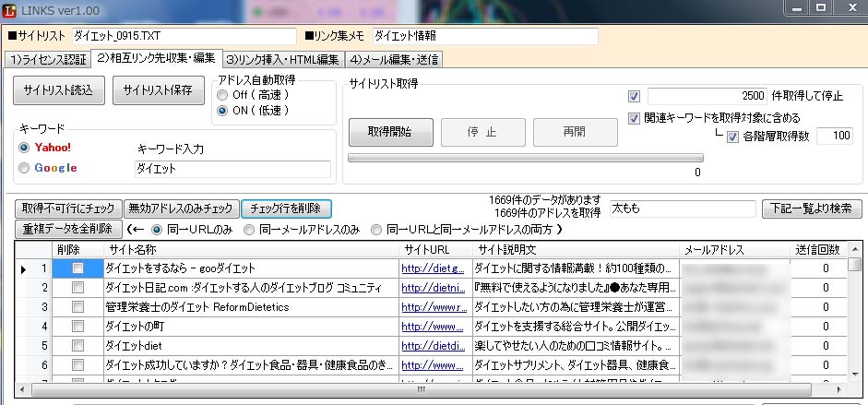
Task: Select the 同一URLのみ radio option
Action: [157, 229]
